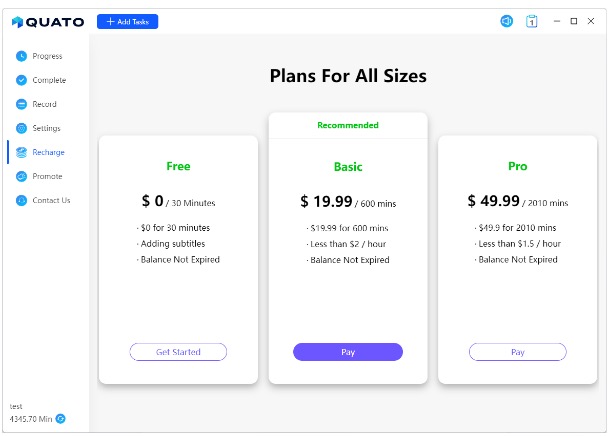
Task: Go to the Complete section
Action: tap(49, 80)
